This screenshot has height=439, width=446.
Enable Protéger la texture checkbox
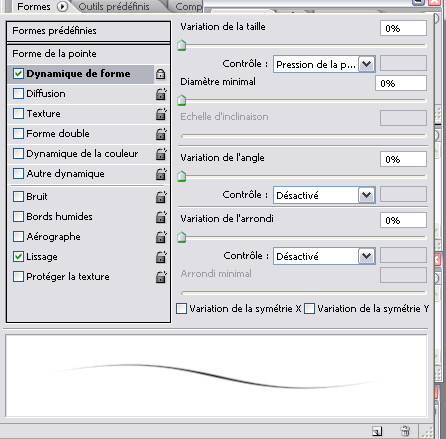coord(18,277)
